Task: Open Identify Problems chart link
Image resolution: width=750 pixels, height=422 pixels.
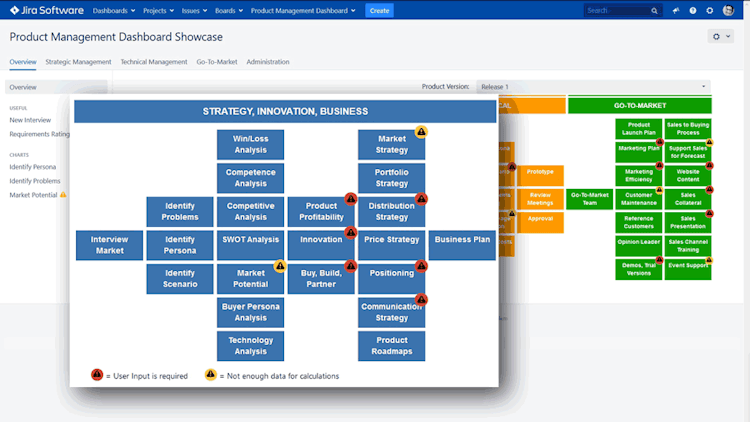Action: tap(35, 181)
